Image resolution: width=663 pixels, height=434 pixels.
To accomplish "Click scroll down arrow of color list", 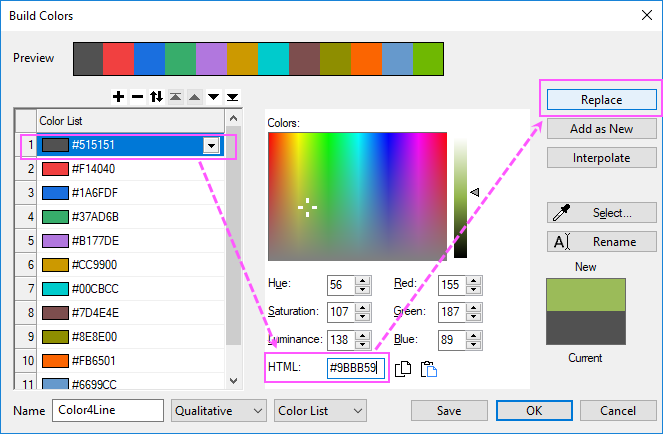I will pos(233,381).
